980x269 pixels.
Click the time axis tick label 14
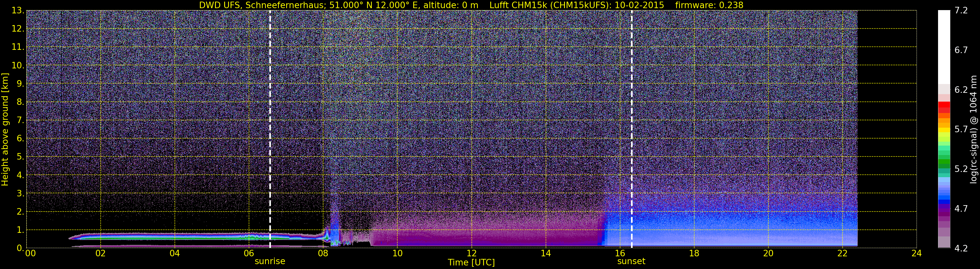click(545, 254)
